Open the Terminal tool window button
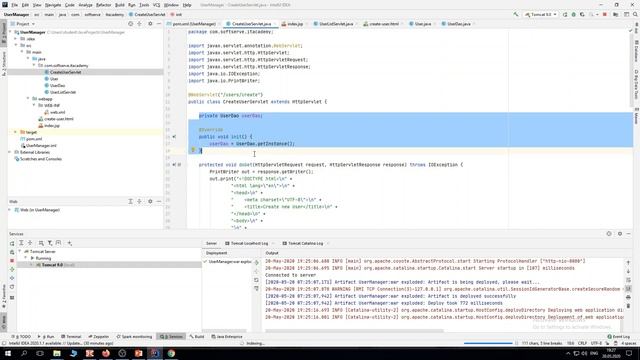Viewport: 640px width, 360px height. pyautogui.click(x=71, y=337)
